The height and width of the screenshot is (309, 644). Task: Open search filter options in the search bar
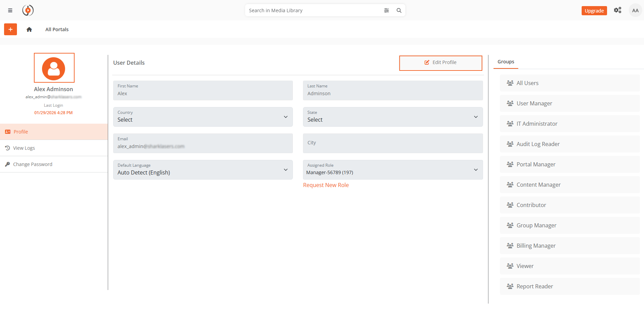point(386,10)
